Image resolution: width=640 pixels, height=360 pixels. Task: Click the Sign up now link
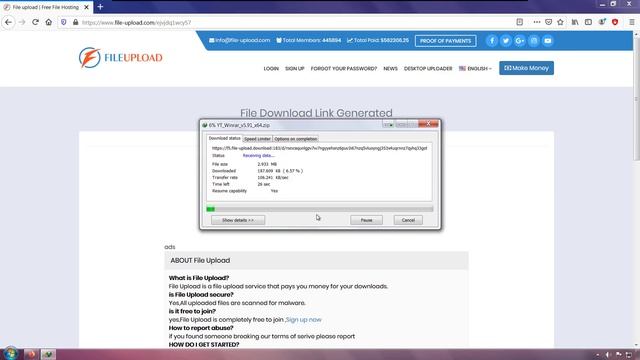(x=303, y=320)
